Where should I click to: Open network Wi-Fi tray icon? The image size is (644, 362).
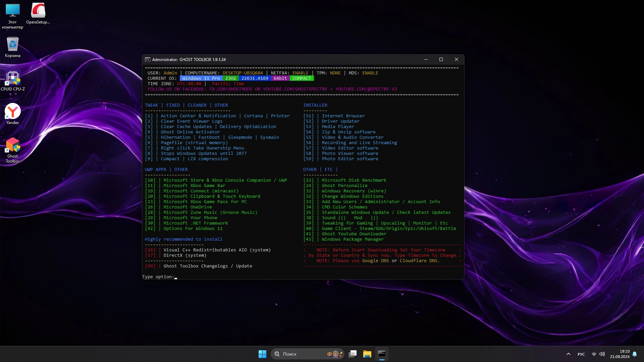(x=594, y=354)
